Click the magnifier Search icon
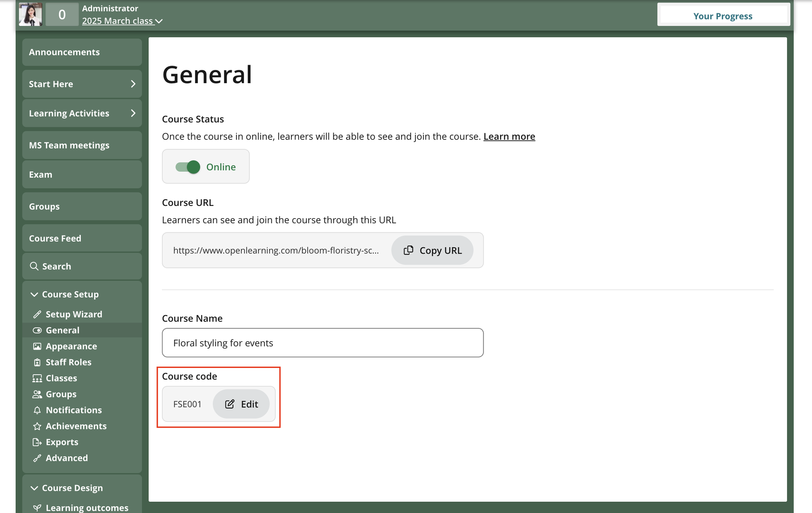Screen dimensions: 812x513 click(34, 266)
